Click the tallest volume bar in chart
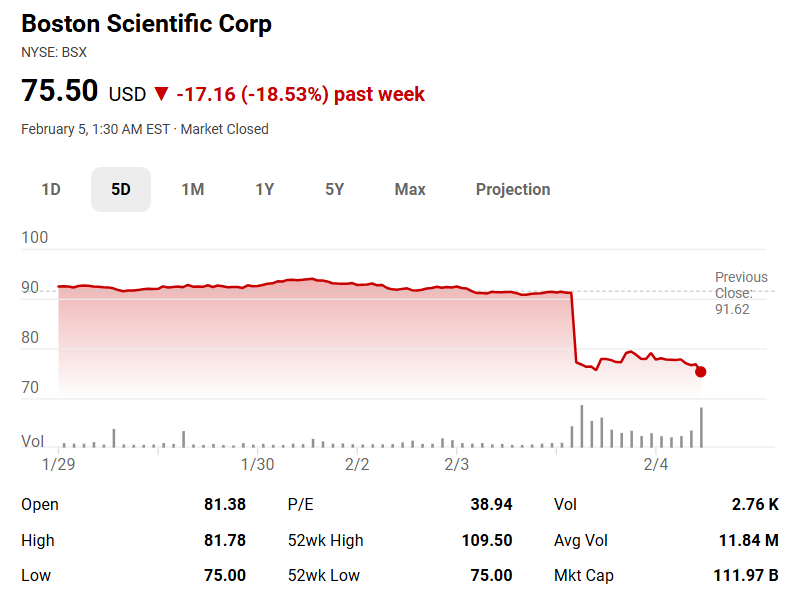792x606 pixels. pyautogui.click(x=582, y=426)
